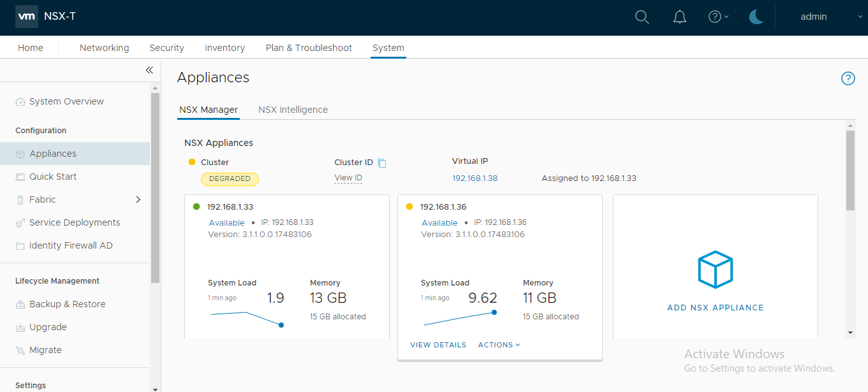Click the Upgrade icon in sidebar
The height and width of the screenshot is (392, 868).
point(20,328)
